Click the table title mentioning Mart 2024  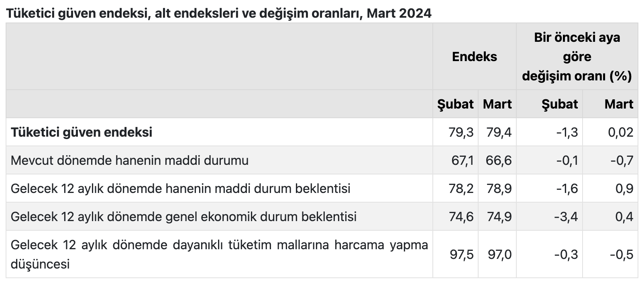[x=218, y=13]
